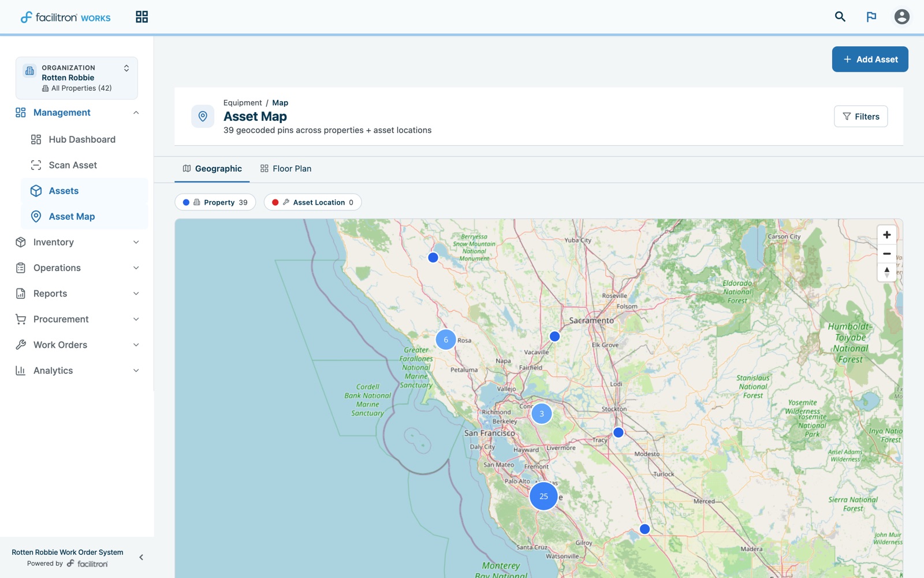Viewport: 924px width, 578px height.
Task: Click the blue pin near Merced
Action: coord(644,529)
